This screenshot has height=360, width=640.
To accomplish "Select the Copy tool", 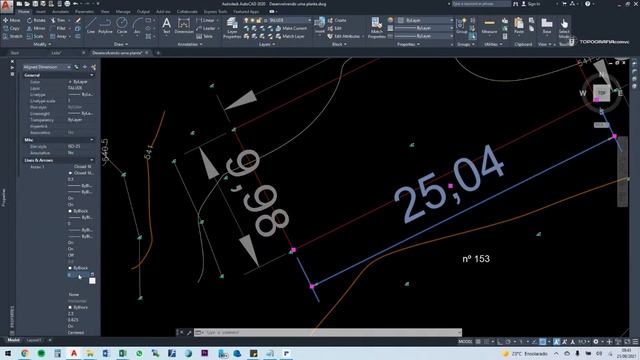I will click(11, 28).
